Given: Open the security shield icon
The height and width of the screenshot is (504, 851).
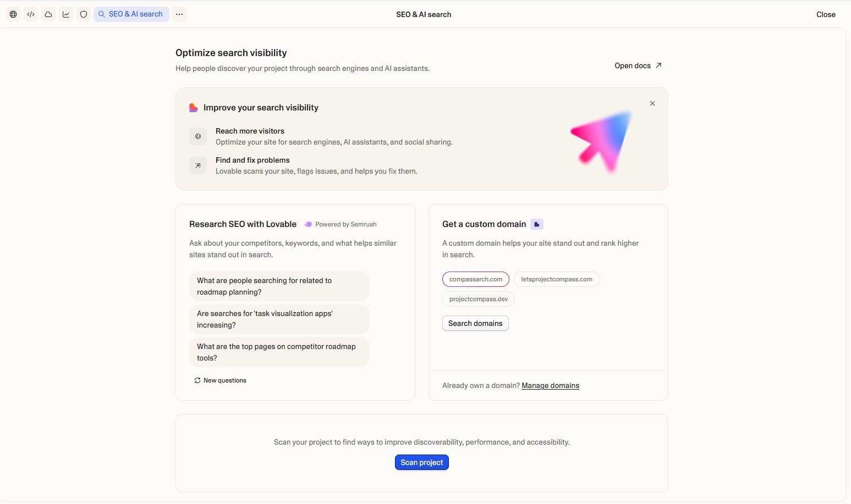Looking at the screenshot, I should (x=84, y=14).
